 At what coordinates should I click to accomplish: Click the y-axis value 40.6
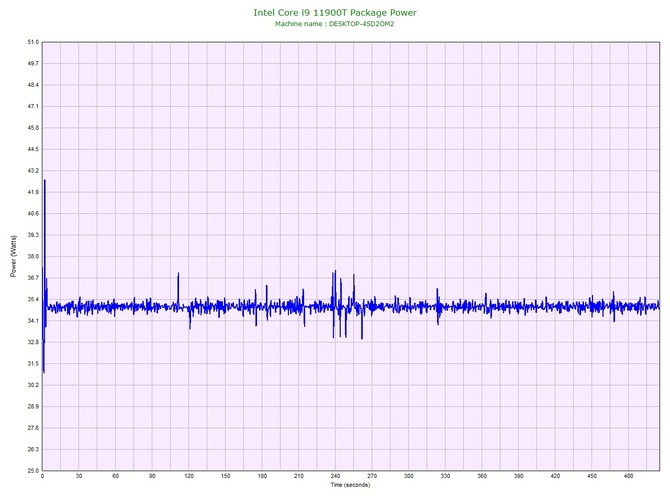coord(33,213)
